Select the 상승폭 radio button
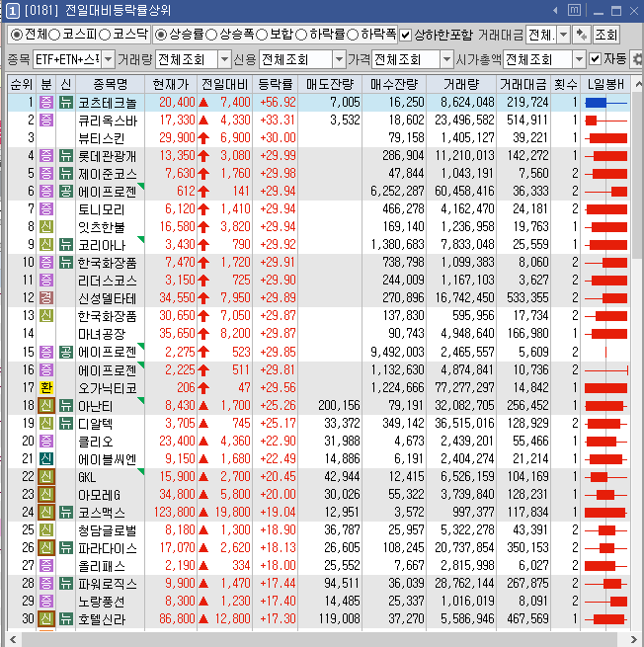The height and width of the screenshot is (647, 644). pos(211,35)
